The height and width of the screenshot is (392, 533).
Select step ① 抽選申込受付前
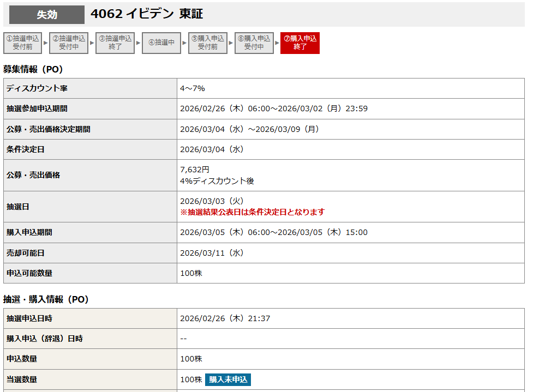22,43
